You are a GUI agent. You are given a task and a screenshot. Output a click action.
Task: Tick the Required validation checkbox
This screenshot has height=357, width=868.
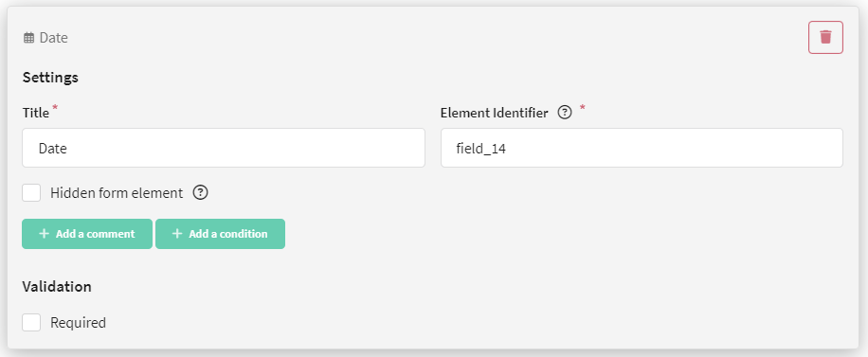pyautogui.click(x=31, y=322)
